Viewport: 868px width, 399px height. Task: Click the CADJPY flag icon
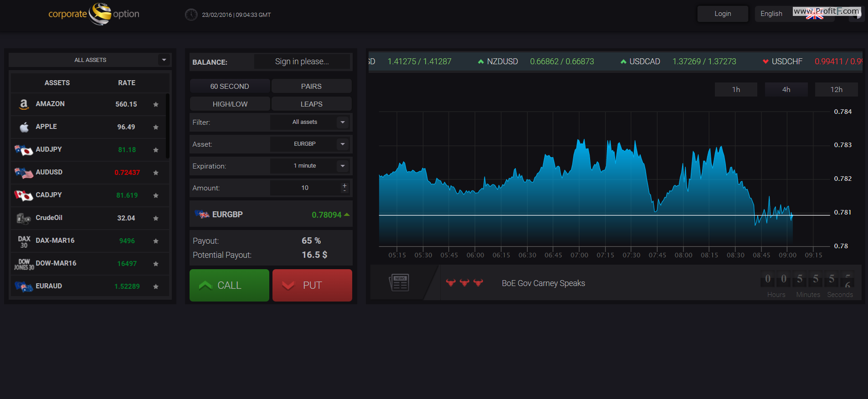(x=24, y=195)
